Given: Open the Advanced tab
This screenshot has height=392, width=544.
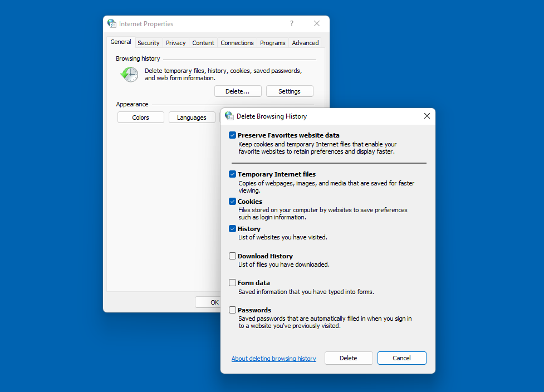Looking at the screenshot, I should coord(305,42).
